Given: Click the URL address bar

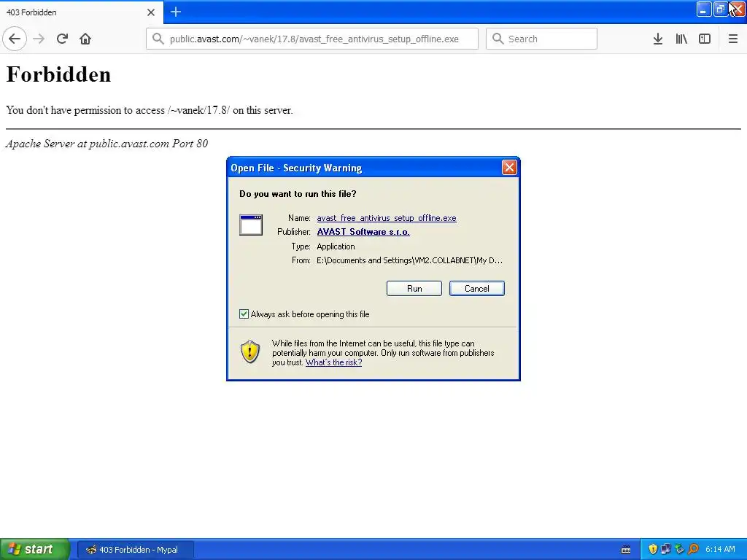Looking at the screenshot, I should point(312,39).
